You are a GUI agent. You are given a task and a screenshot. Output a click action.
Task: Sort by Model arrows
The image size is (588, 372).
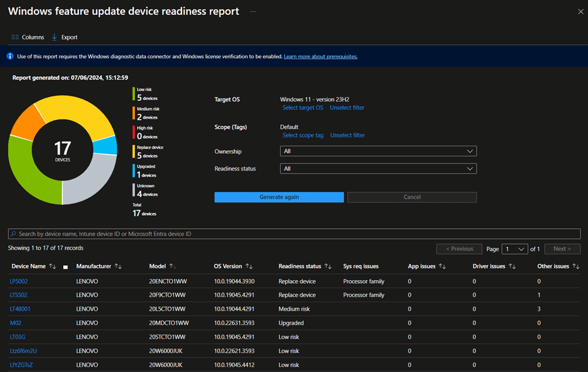tap(173, 266)
